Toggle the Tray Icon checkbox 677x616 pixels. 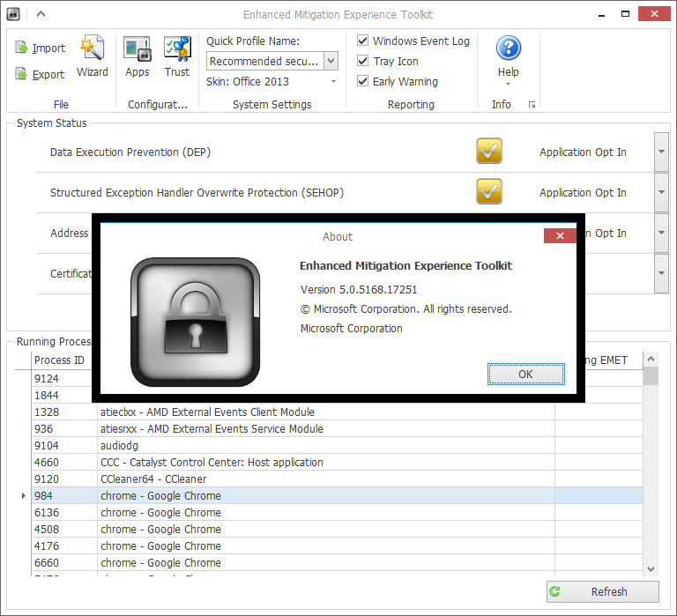click(x=362, y=61)
